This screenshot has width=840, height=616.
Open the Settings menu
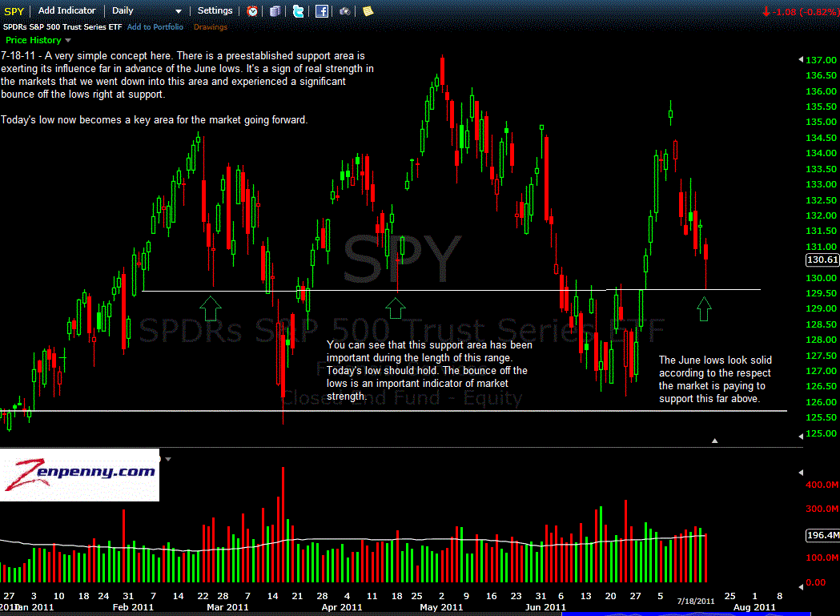coord(215,10)
